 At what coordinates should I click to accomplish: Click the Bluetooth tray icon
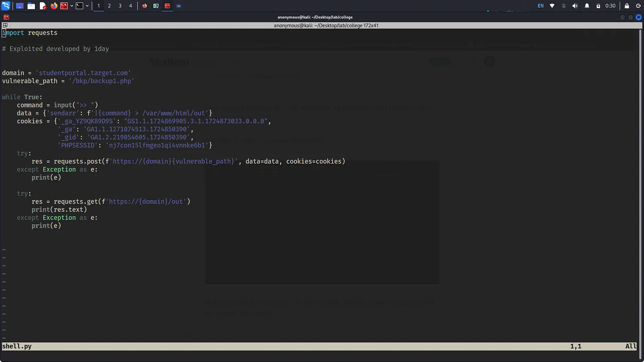564,6
